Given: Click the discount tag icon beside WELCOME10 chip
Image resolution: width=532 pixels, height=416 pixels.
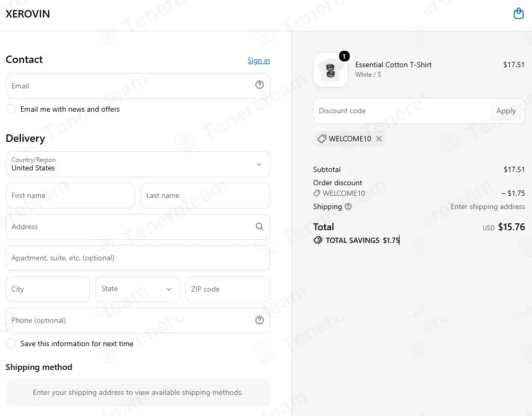Looking at the screenshot, I should pos(322,139).
